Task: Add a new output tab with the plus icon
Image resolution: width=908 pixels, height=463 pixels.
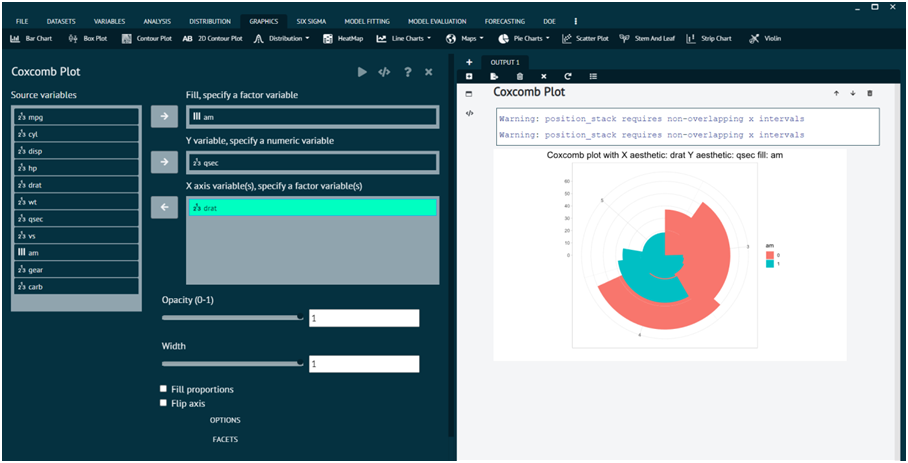Action: click(469, 63)
